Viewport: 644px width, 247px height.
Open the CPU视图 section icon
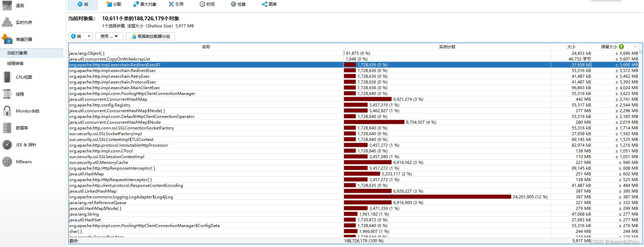(7, 77)
